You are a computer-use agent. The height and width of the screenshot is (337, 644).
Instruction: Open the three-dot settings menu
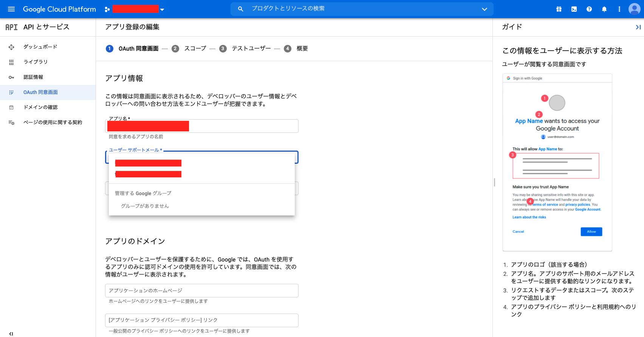coord(619,9)
